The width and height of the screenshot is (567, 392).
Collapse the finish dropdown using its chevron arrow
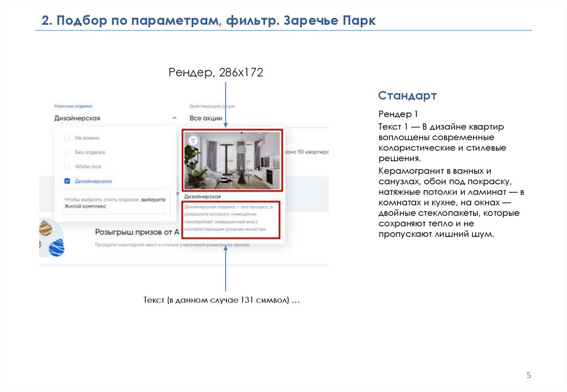pos(175,118)
